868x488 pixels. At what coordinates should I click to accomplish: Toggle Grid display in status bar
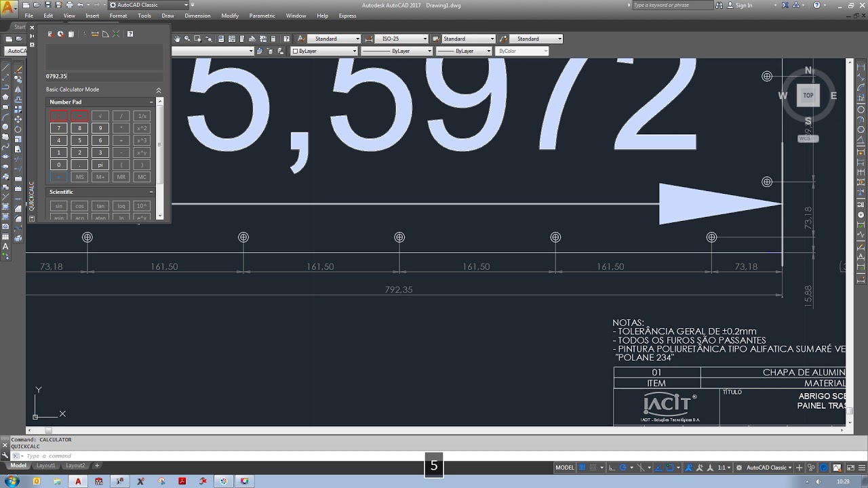tap(582, 468)
